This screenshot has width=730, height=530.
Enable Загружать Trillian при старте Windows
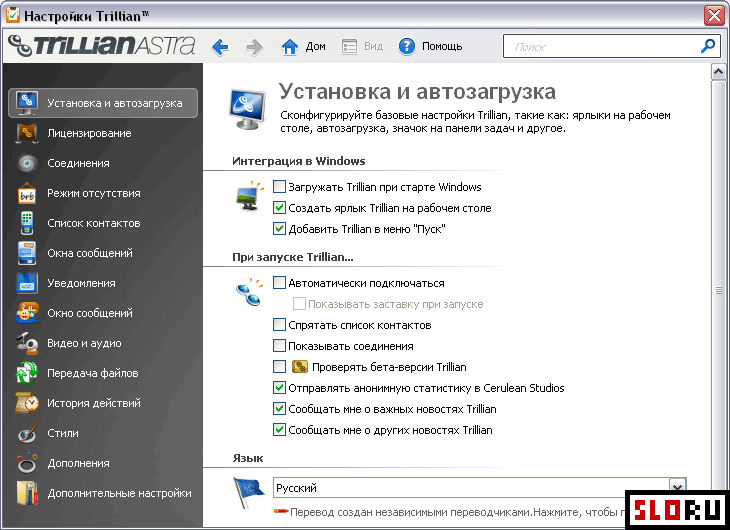point(279,187)
